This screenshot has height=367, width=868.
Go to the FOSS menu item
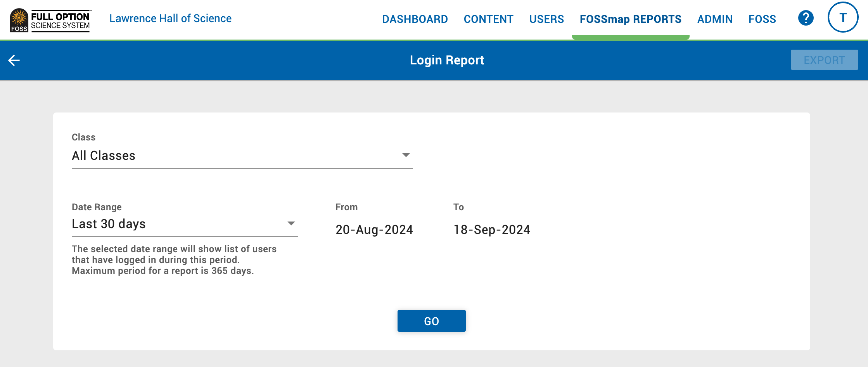762,19
